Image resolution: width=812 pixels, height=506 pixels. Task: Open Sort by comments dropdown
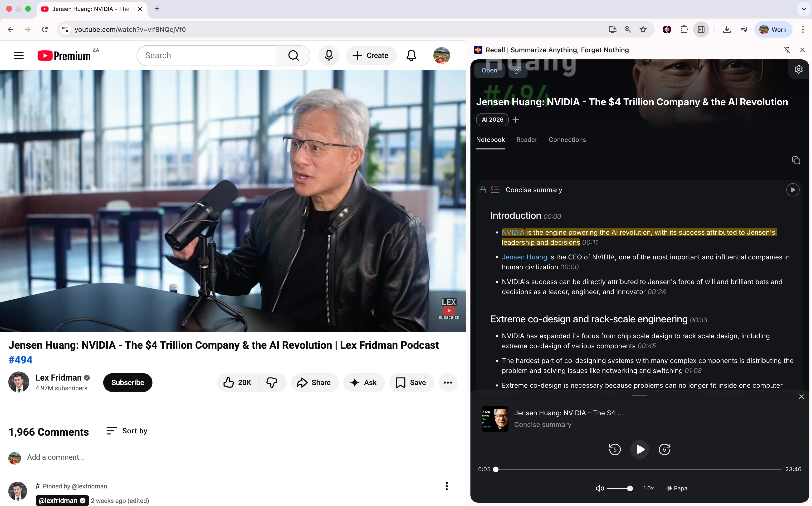click(127, 431)
